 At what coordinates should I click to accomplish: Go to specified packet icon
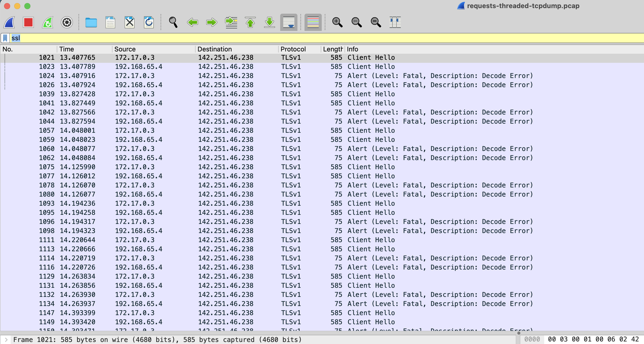[231, 22]
